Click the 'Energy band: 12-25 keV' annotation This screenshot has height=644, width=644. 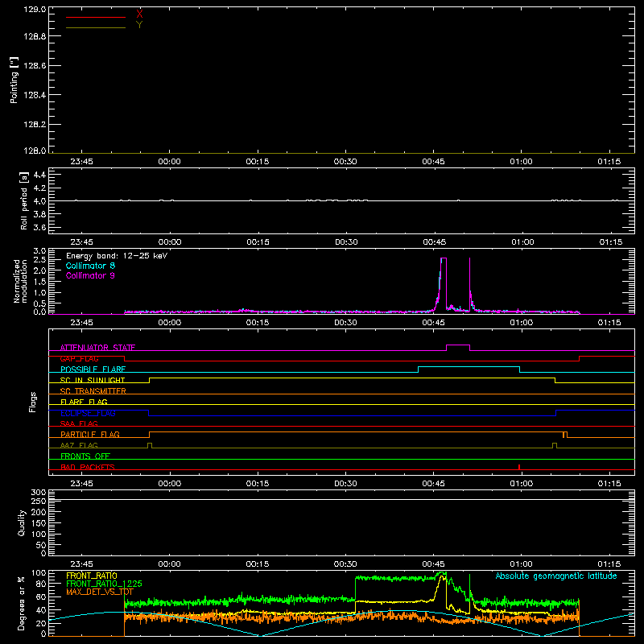coord(117,256)
